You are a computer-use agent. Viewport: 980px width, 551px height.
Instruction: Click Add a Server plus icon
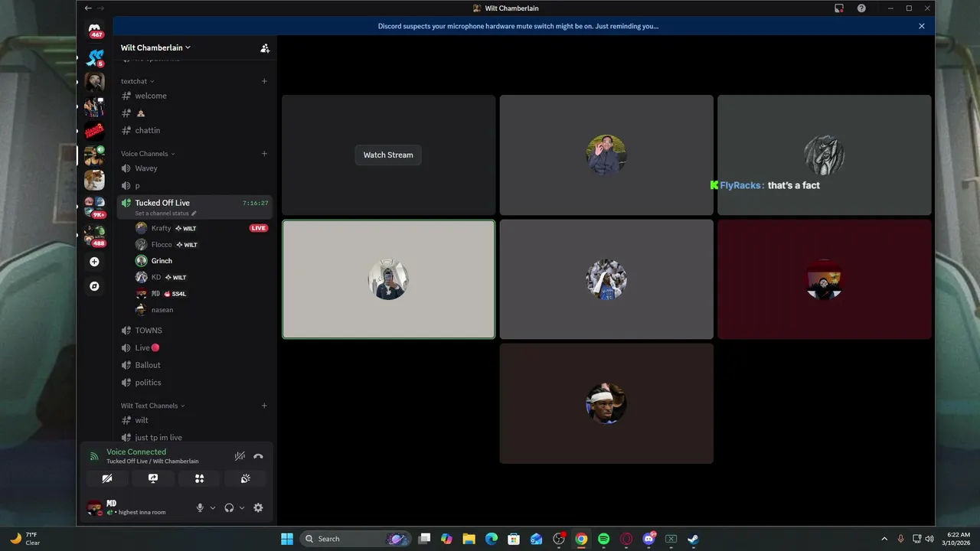click(x=94, y=262)
